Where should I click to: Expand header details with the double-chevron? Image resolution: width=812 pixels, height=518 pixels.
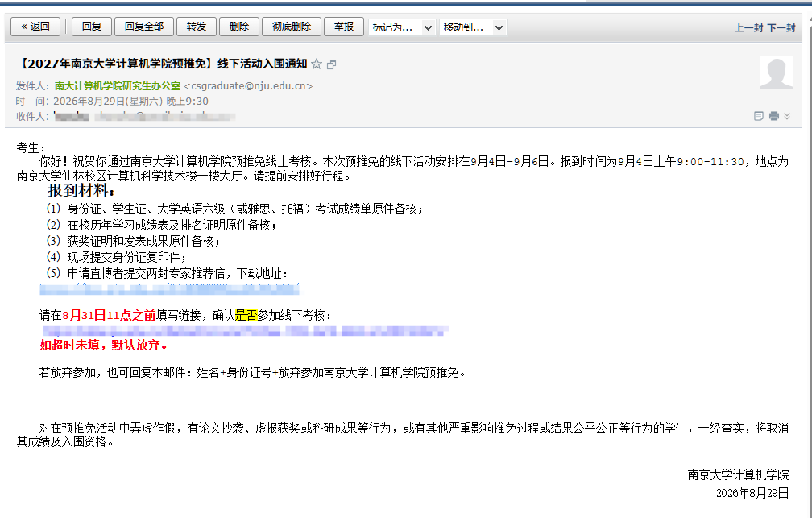click(x=787, y=116)
